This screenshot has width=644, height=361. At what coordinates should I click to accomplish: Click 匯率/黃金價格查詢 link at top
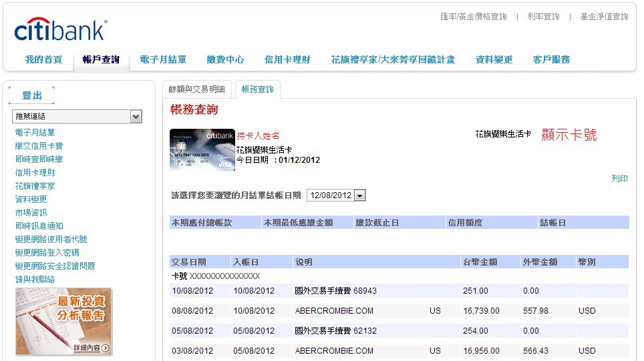[474, 17]
